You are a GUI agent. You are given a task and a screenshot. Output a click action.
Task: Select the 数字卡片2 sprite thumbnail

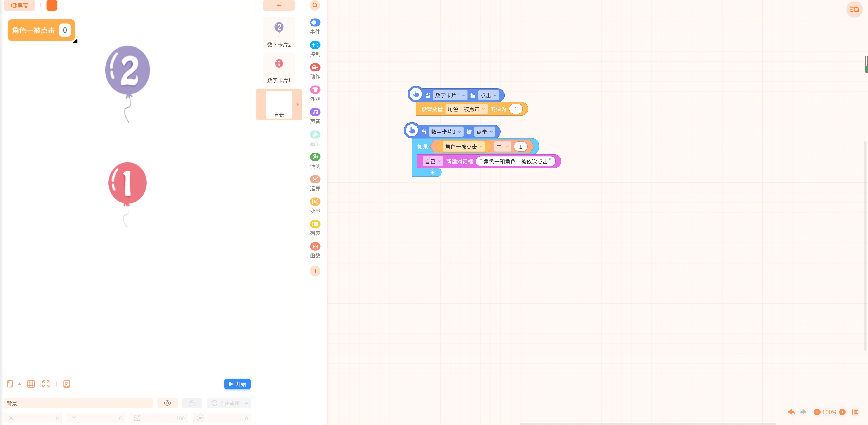click(x=279, y=33)
